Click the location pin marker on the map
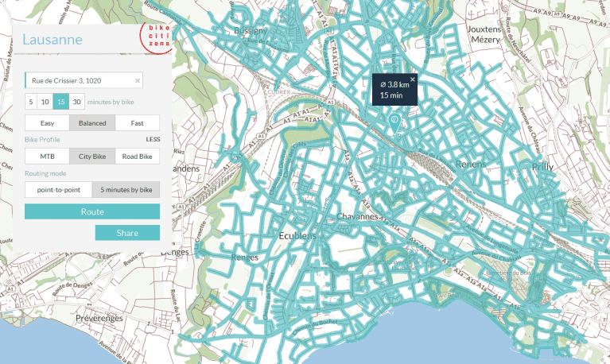This screenshot has width=610, height=364. (393, 122)
